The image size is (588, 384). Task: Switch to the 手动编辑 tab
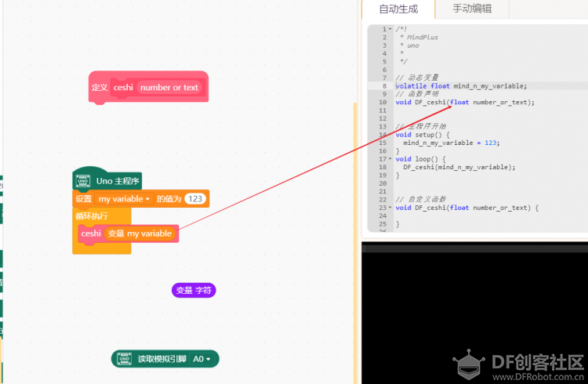click(x=472, y=9)
